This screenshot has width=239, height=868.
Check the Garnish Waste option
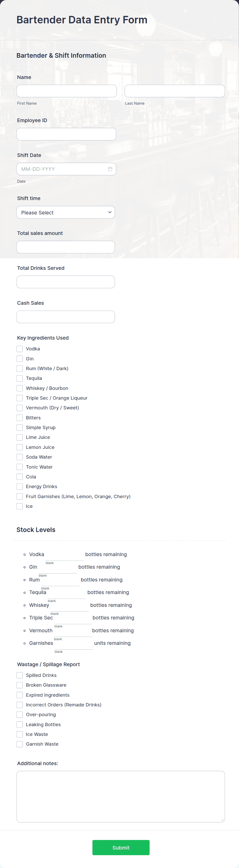[x=20, y=744]
